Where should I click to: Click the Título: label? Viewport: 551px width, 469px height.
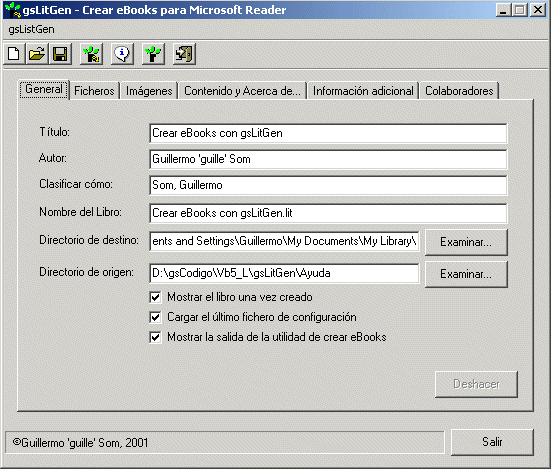[x=54, y=132]
